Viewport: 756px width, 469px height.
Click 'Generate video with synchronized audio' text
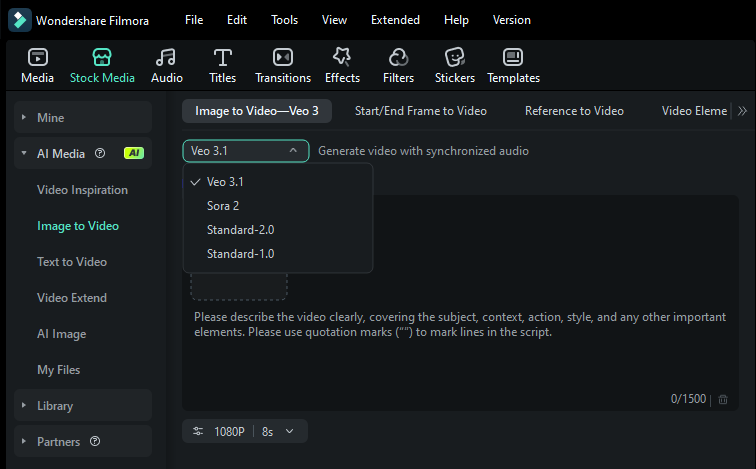tap(423, 151)
